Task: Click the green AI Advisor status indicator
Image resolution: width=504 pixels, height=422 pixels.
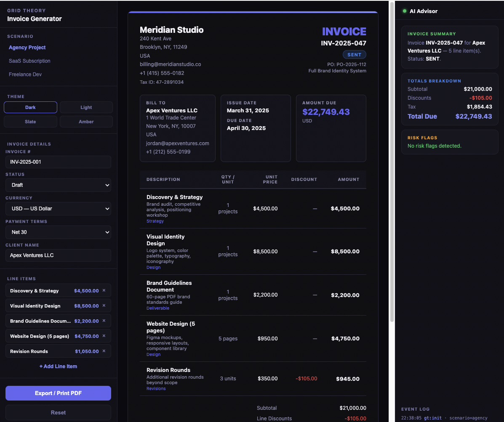Action: click(x=404, y=11)
